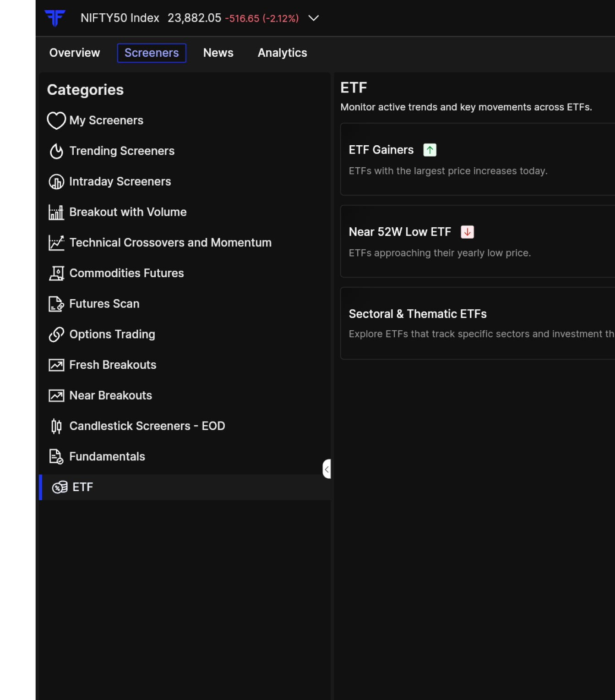The height and width of the screenshot is (700, 615).
Task: Select Commodities Futures category
Action: [126, 273]
